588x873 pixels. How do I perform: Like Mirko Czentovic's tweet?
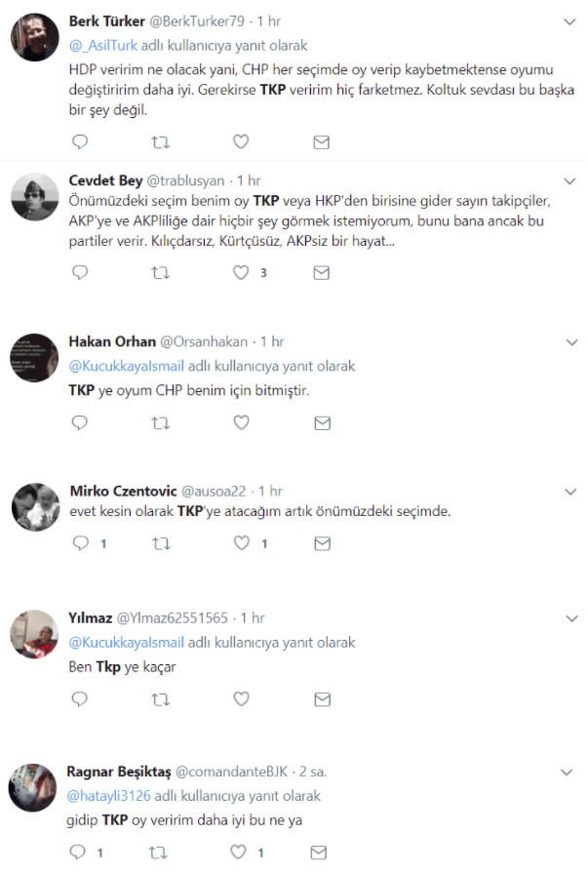click(241, 543)
